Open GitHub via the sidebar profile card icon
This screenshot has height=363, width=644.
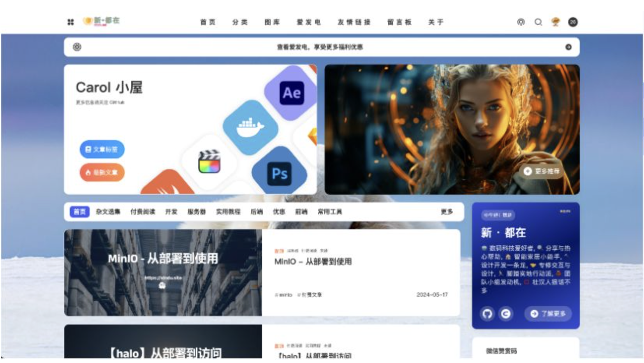(x=487, y=314)
